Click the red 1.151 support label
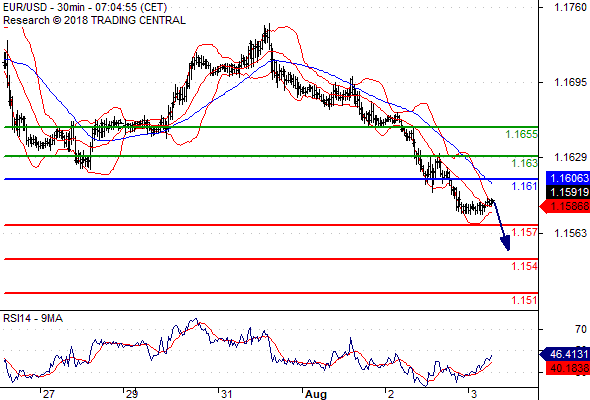This screenshot has width=590, height=400. [524, 300]
